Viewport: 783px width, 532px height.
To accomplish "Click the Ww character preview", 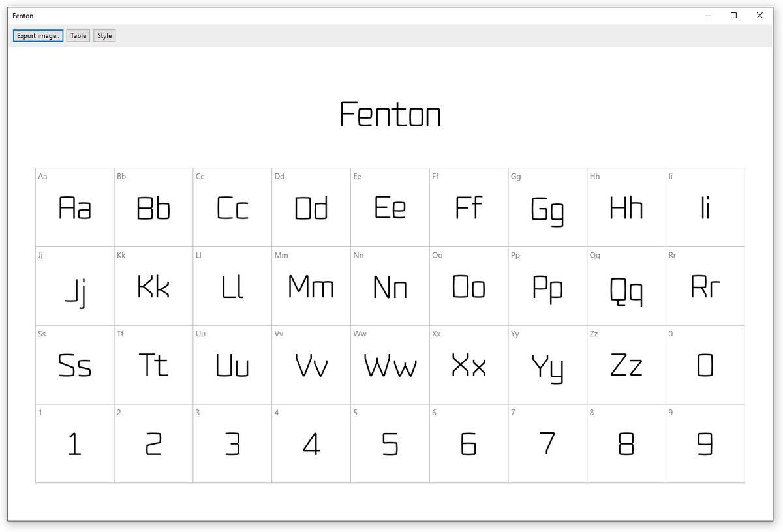I will [x=390, y=365].
